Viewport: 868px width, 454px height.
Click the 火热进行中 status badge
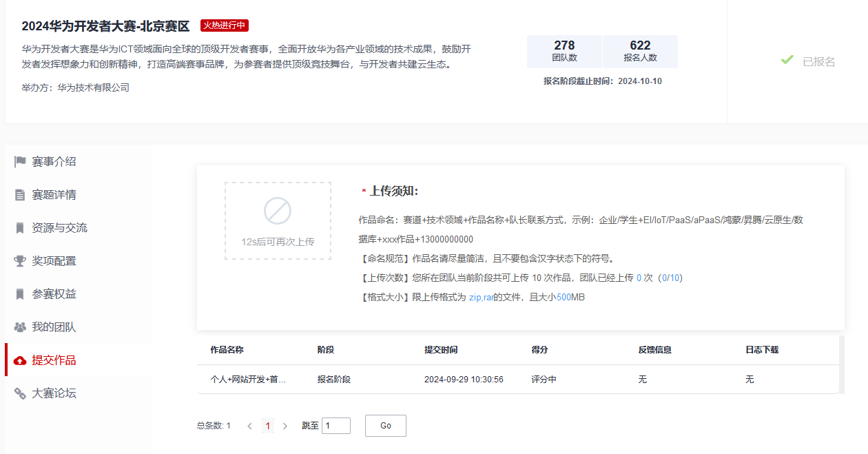225,25
